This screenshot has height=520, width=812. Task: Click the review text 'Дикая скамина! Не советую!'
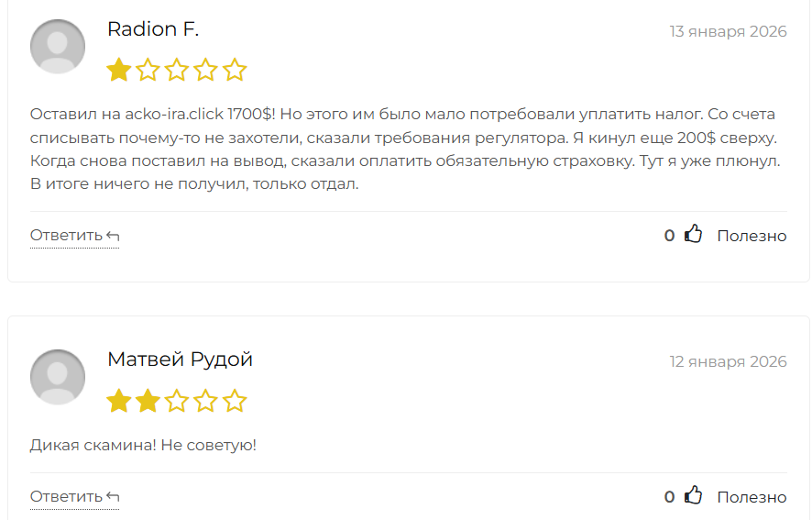[x=143, y=446]
